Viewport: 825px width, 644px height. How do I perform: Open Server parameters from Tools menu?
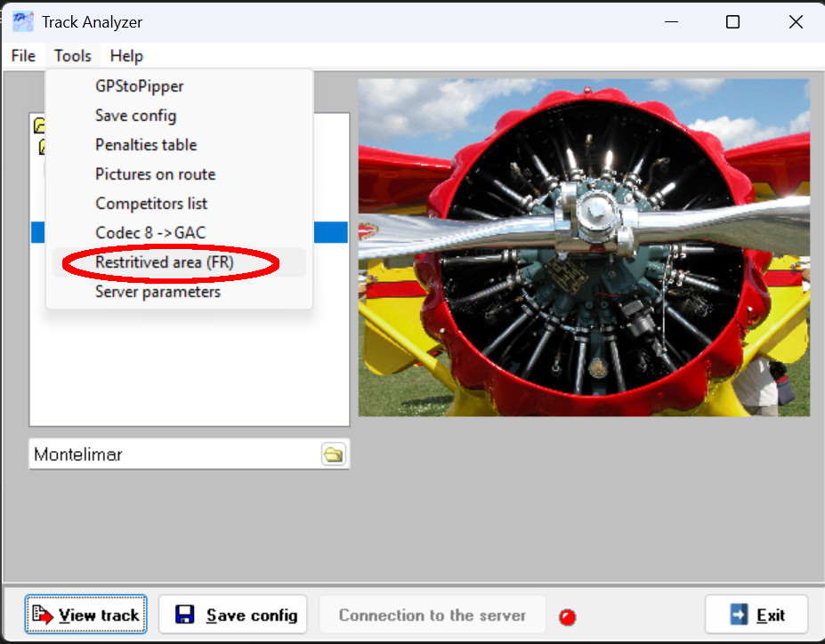click(x=158, y=292)
